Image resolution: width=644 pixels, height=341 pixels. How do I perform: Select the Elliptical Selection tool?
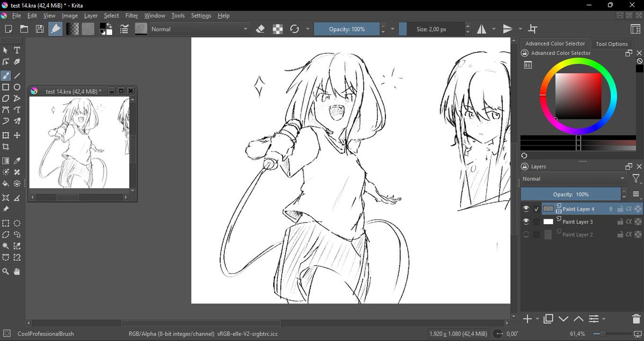[17, 224]
